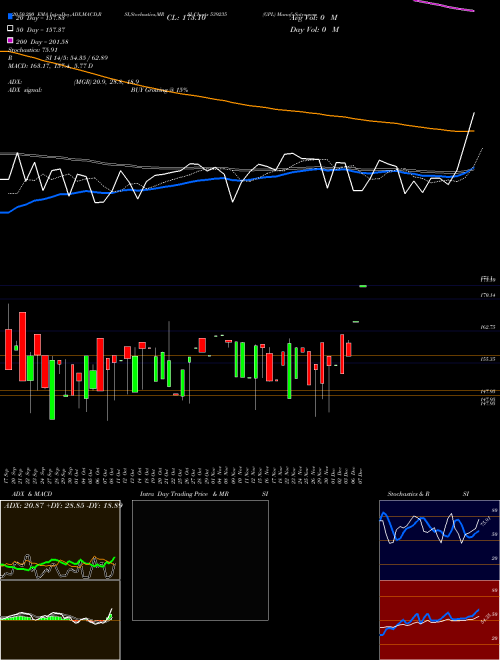500x660 pixels.
Task: Click the topmost green candle near 173
Action: 363,286
